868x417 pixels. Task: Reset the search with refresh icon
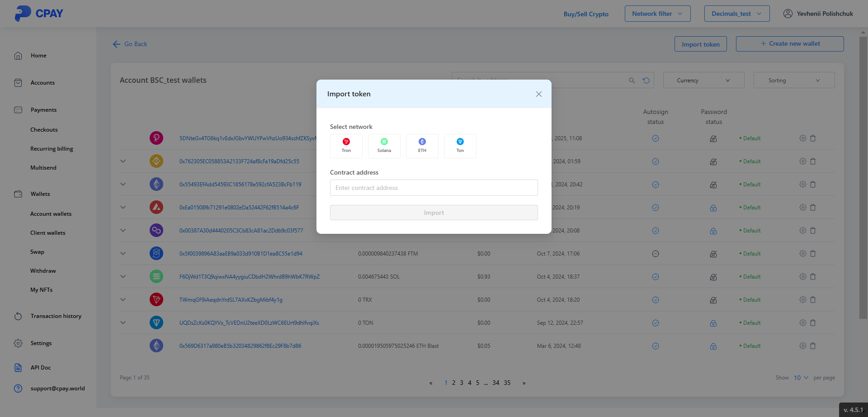tap(646, 81)
